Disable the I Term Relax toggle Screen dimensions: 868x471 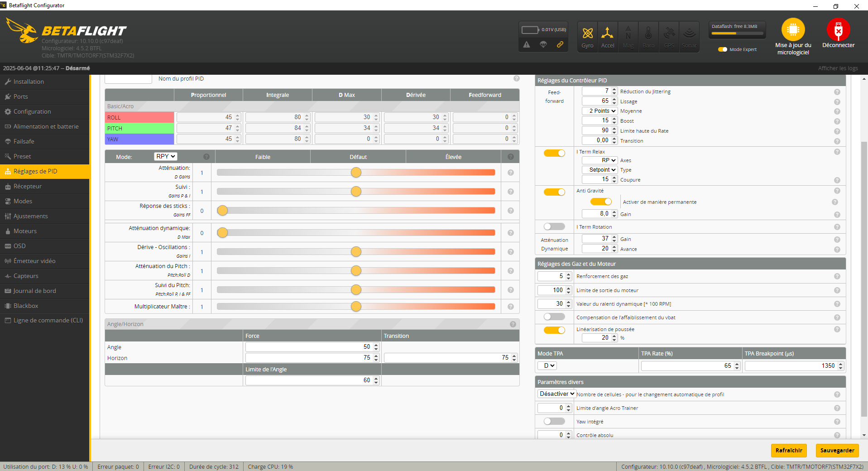pyautogui.click(x=554, y=153)
